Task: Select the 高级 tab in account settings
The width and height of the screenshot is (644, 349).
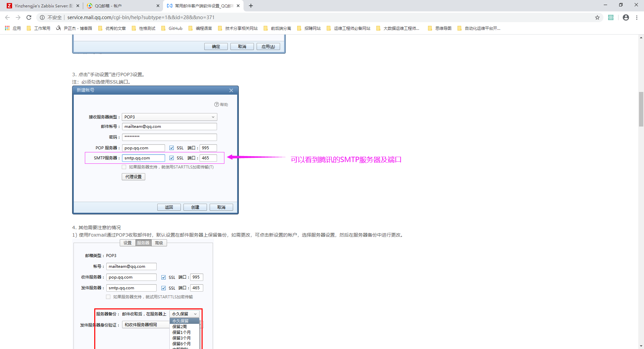Action: [159, 243]
